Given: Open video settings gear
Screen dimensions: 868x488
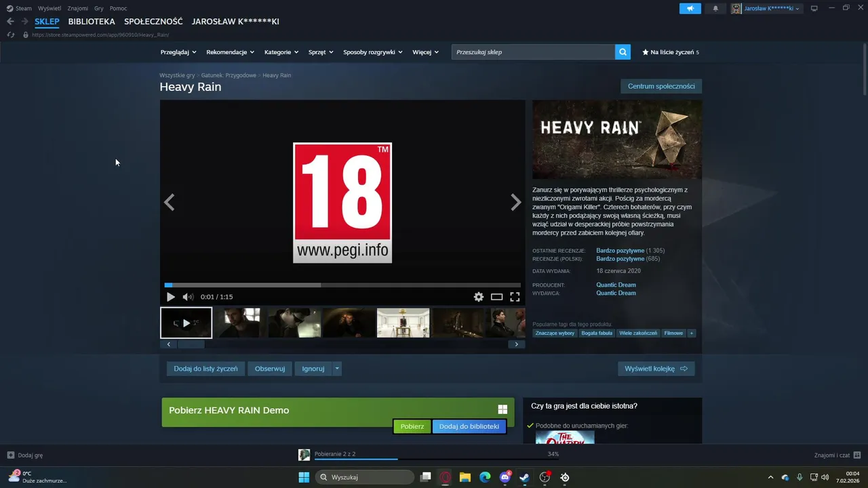Looking at the screenshot, I should coord(479,297).
